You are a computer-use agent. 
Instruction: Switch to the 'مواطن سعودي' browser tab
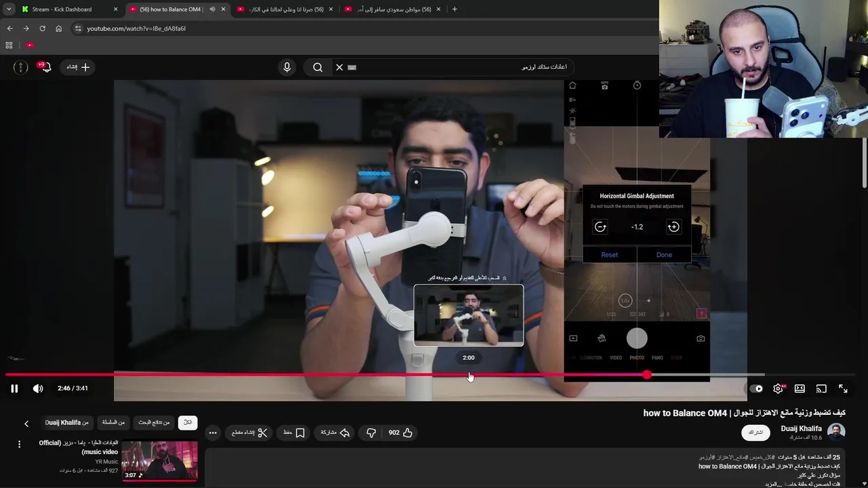click(393, 9)
